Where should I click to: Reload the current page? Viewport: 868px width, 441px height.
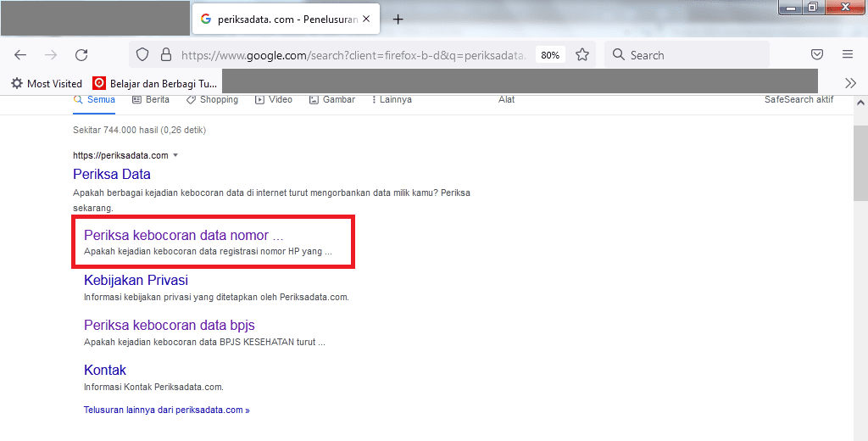click(x=82, y=55)
